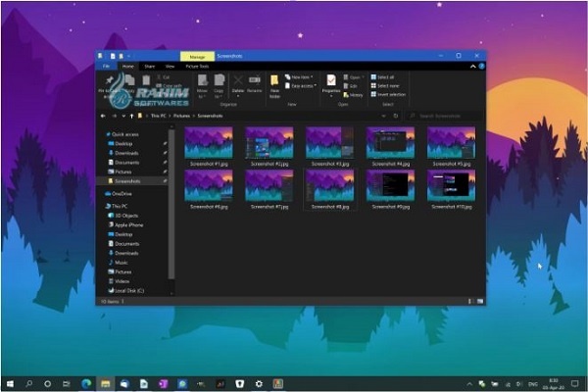The width and height of the screenshot is (588, 392).
Task: Collapse the ribbon with the chevron
Action: [x=473, y=66]
